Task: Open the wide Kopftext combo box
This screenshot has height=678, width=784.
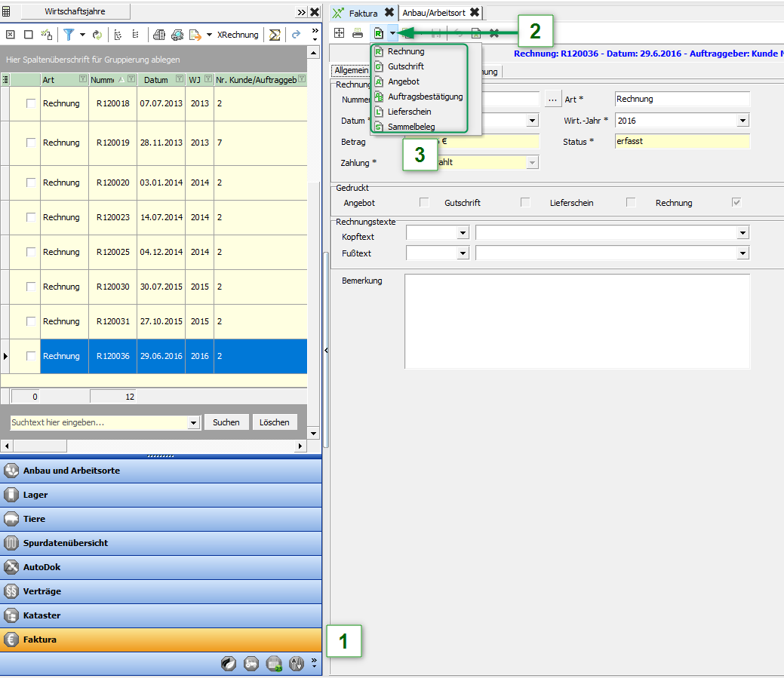Action: (x=742, y=233)
